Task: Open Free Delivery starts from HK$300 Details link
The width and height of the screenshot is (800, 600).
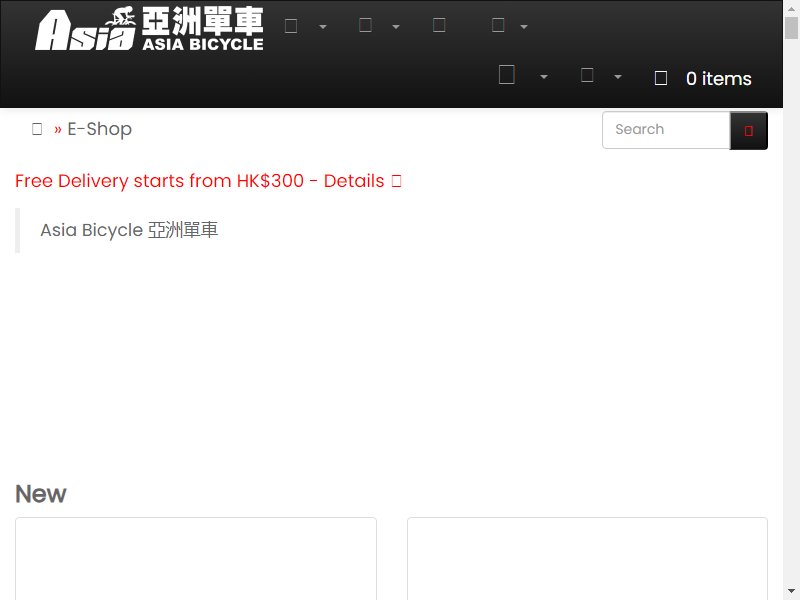Action: pos(208,181)
